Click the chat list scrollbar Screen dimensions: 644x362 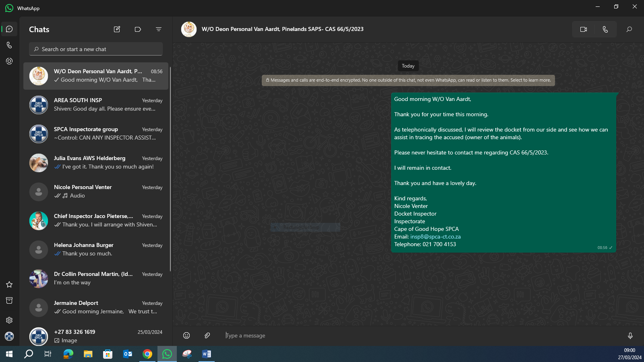(x=170, y=169)
